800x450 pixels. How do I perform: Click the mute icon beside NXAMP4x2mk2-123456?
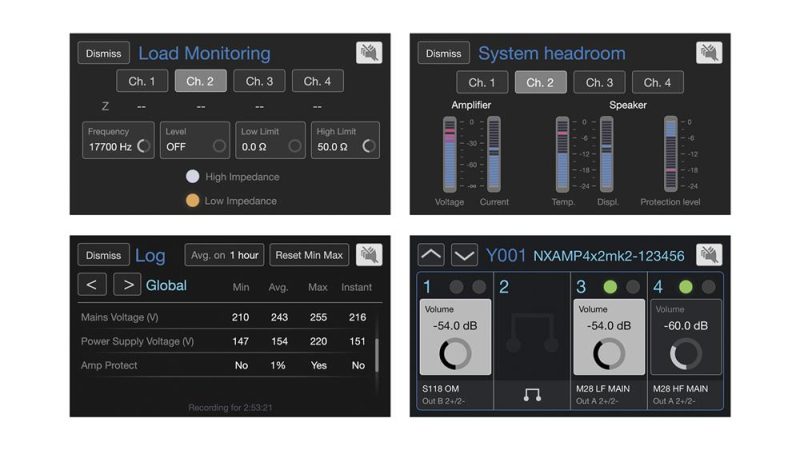pos(709,255)
